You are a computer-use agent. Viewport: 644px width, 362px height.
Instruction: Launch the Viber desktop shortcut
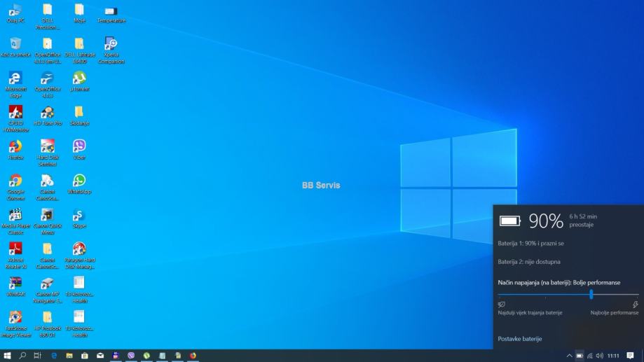[x=79, y=149]
